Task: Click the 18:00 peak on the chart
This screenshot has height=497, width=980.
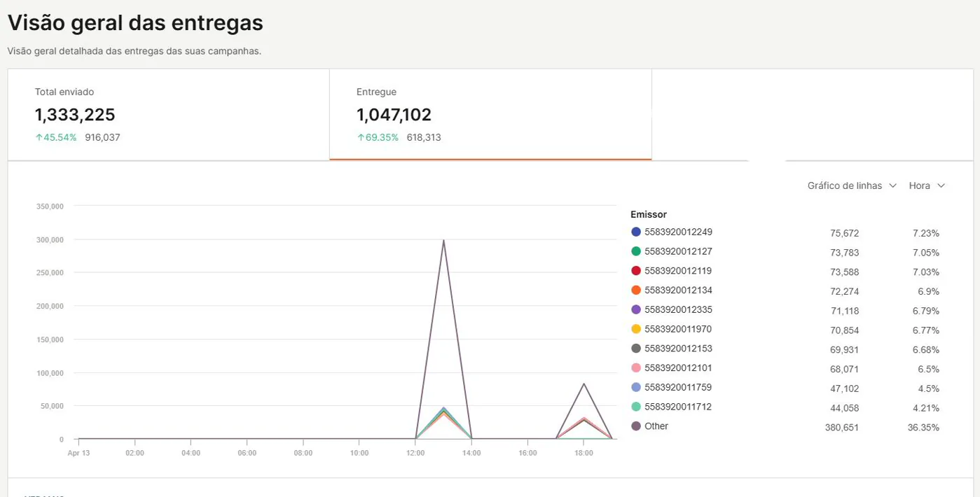Action: click(x=584, y=384)
